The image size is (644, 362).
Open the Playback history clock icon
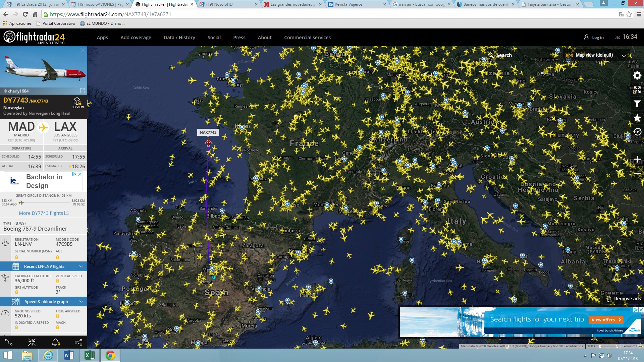pos(637,132)
